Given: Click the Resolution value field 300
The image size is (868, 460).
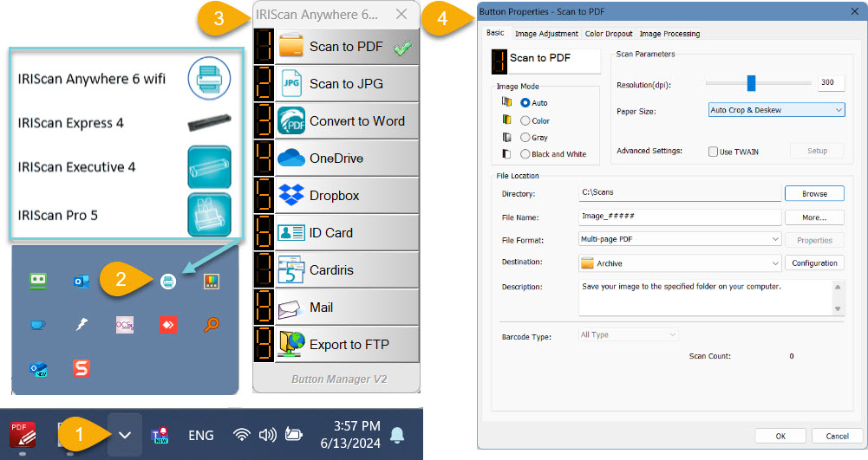Looking at the screenshot, I should click(x=831, y=83).
